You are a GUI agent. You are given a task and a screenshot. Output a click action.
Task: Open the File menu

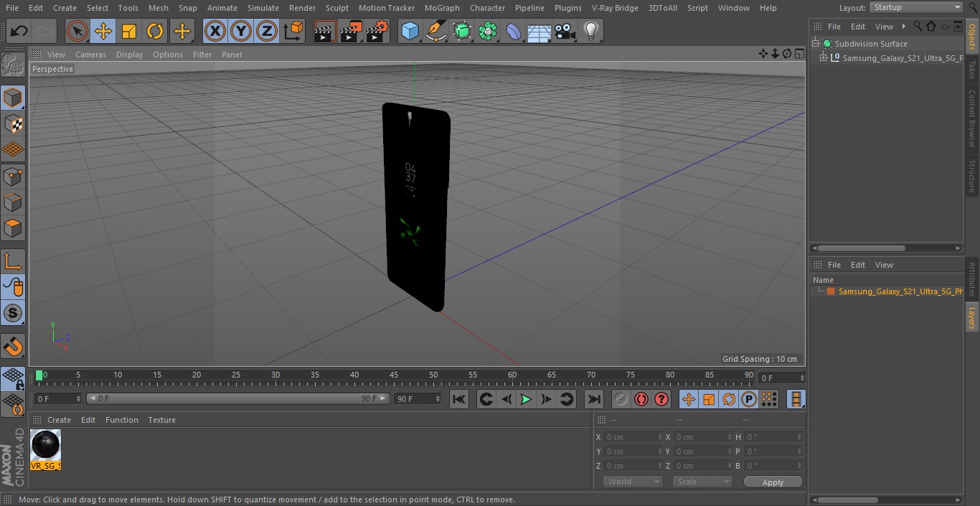[12, 8]
